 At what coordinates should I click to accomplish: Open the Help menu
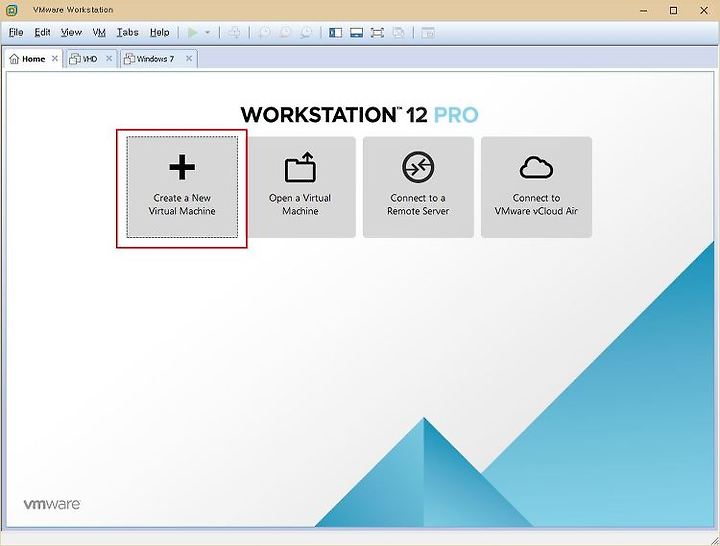[x=159, y=33]
